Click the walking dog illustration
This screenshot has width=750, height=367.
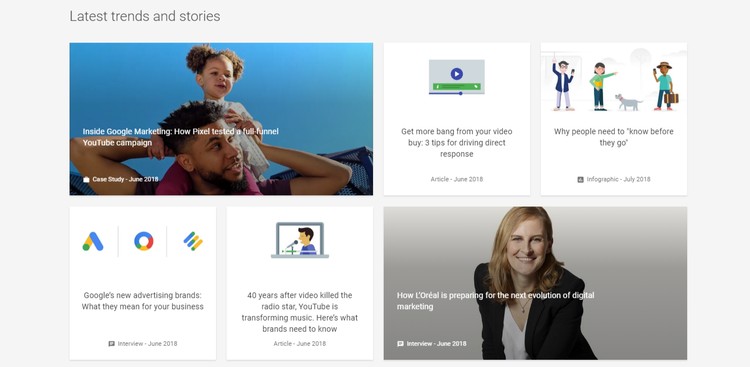click(x=629, y=102)
